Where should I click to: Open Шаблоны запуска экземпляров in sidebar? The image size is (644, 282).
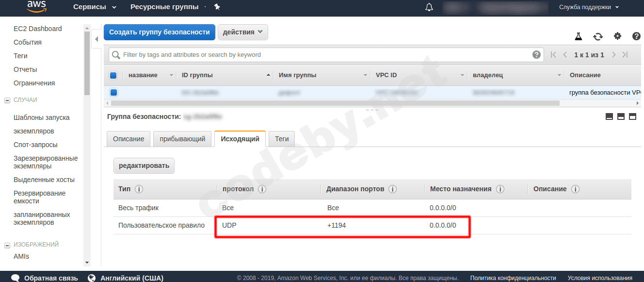42,124
